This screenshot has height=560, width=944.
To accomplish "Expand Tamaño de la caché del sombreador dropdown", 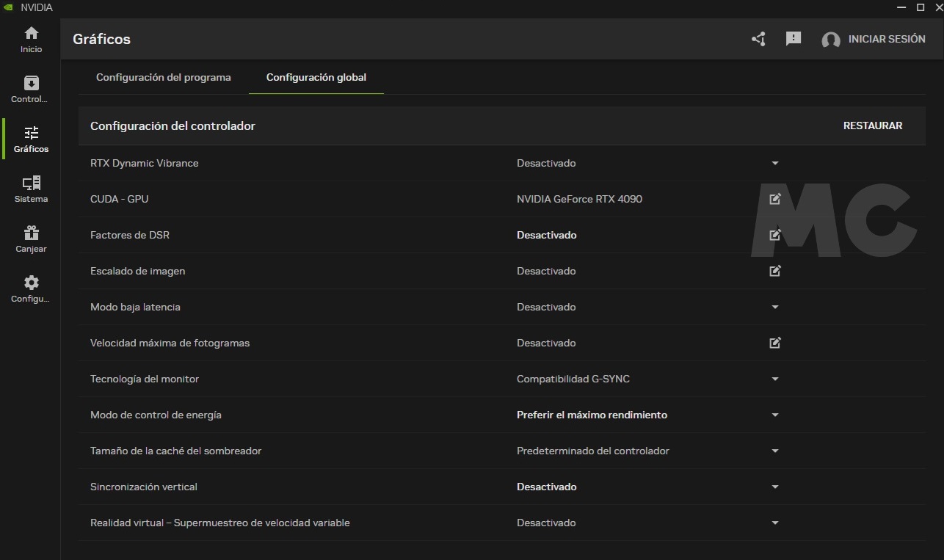I will 775,451.
